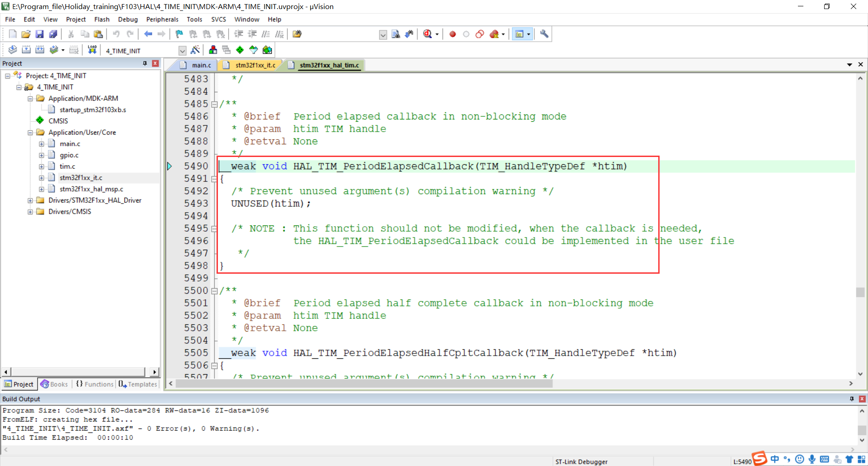The height and width of the screenshot is (466, 868).
Task: Collapse the Application/MDK-ARM folder
Action: click(x=30, y=99)
